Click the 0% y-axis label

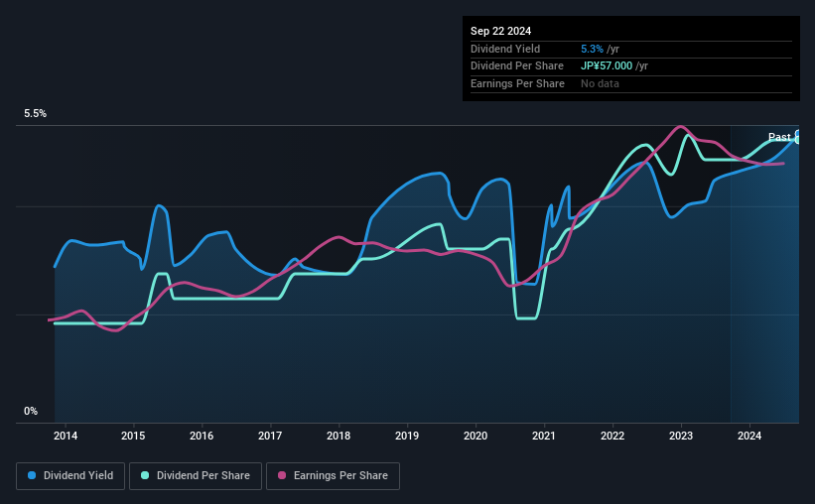(x=31, y=411)
